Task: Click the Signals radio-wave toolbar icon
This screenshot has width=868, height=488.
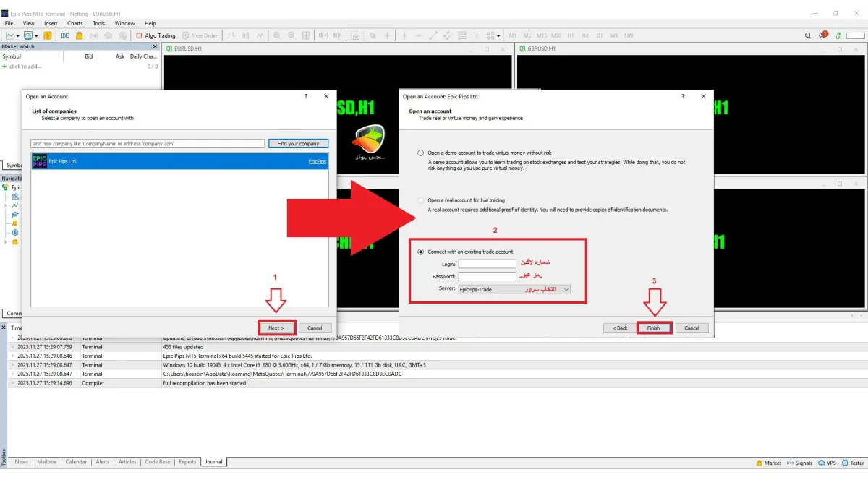Action: pos(94,35)
